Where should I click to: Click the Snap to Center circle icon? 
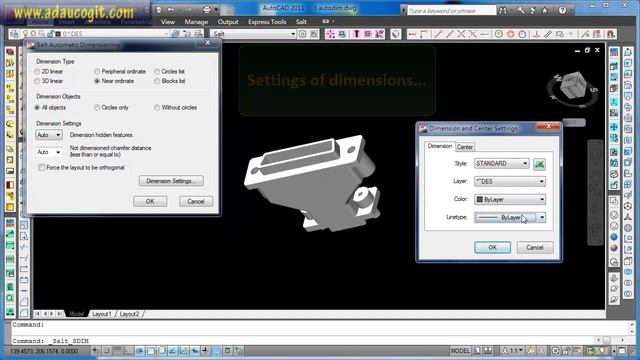tap(498, 34)
